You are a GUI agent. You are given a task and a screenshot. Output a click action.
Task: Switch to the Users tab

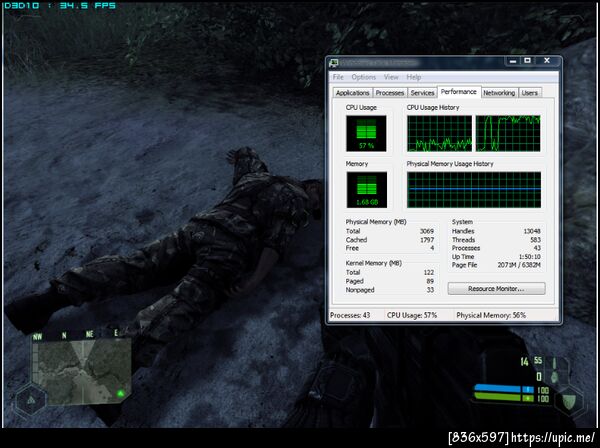pyautogui.click(x=530, y=93)
